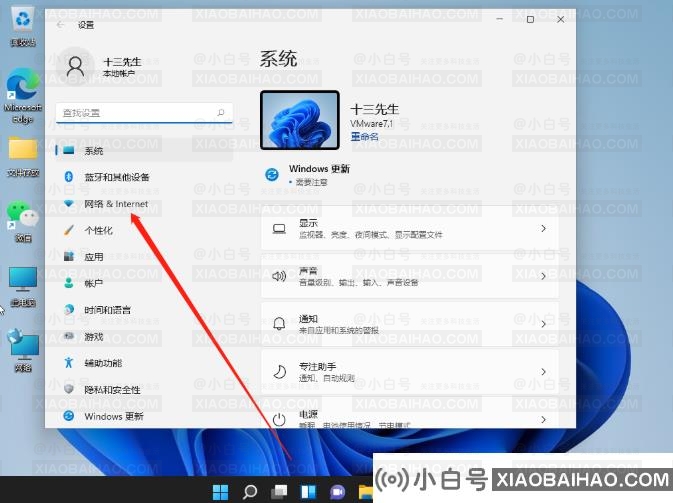This screenshot has height=503, width=673.
Task: Click the paintbrush personalization icon
Action: click(69, 230)
